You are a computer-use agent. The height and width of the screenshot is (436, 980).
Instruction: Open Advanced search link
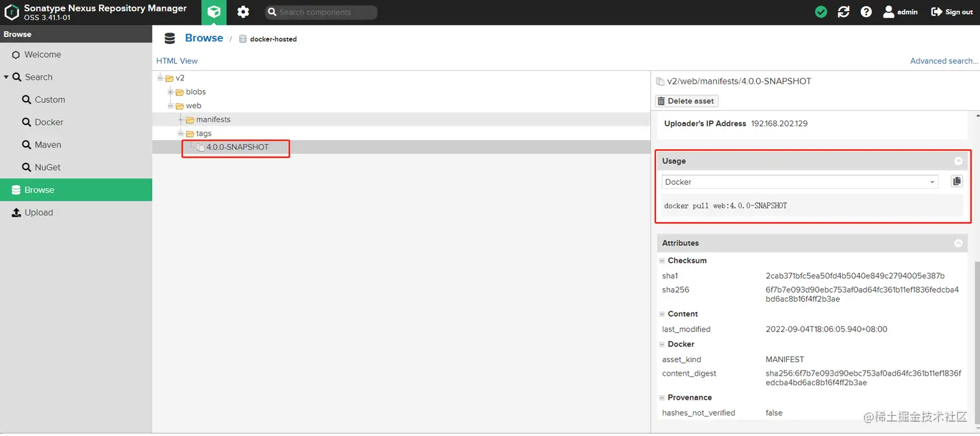(x=943, y=61)
